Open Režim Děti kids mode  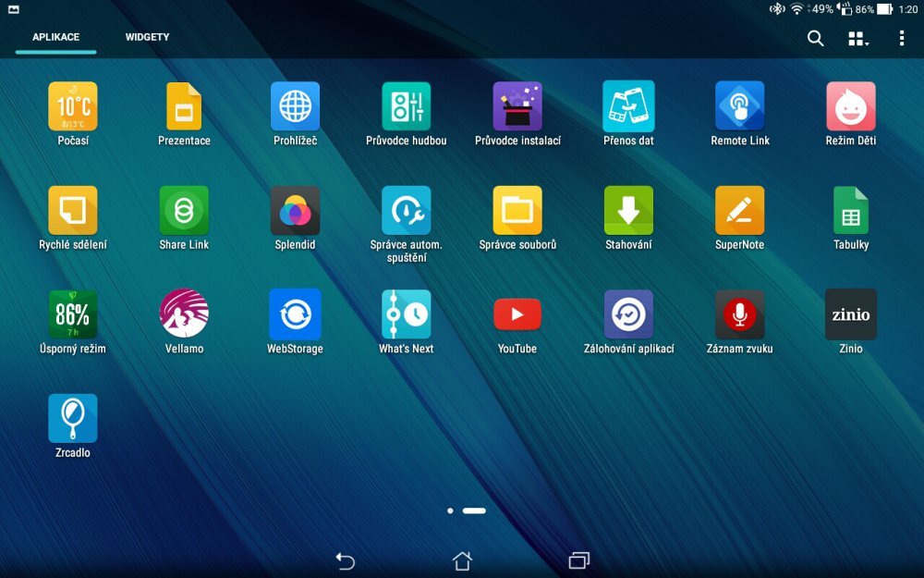point(850,105)
